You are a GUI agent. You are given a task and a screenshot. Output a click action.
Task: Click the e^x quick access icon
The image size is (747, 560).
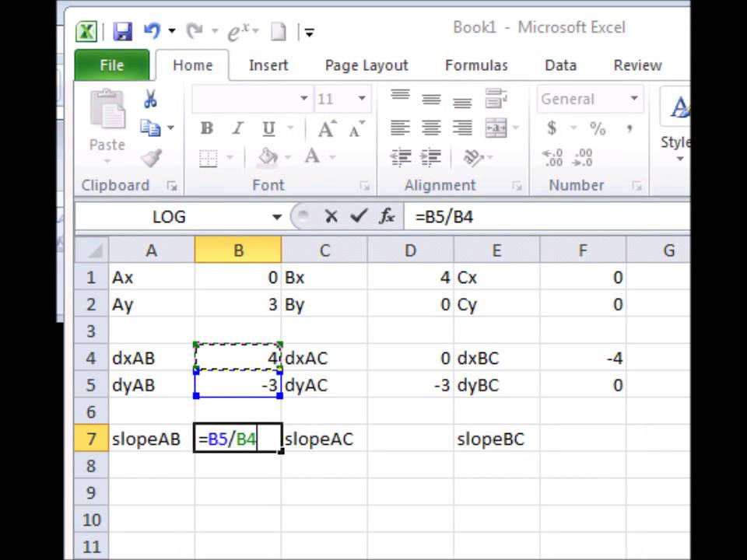(239, 32)
